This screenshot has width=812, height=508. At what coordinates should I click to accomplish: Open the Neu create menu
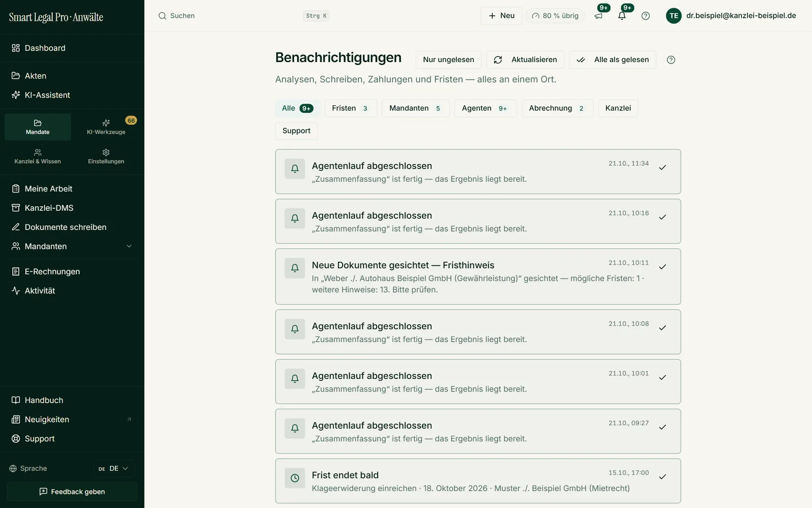501,16
